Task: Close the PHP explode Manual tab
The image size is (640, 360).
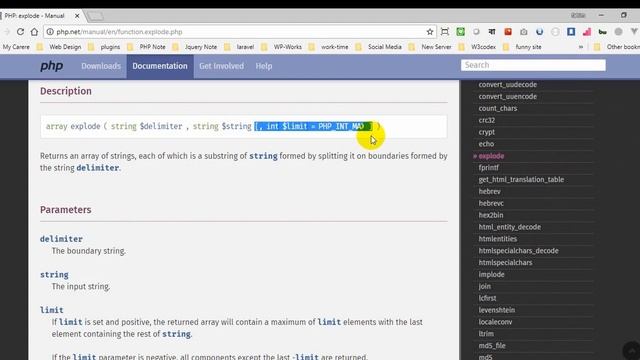Action: 77,16
